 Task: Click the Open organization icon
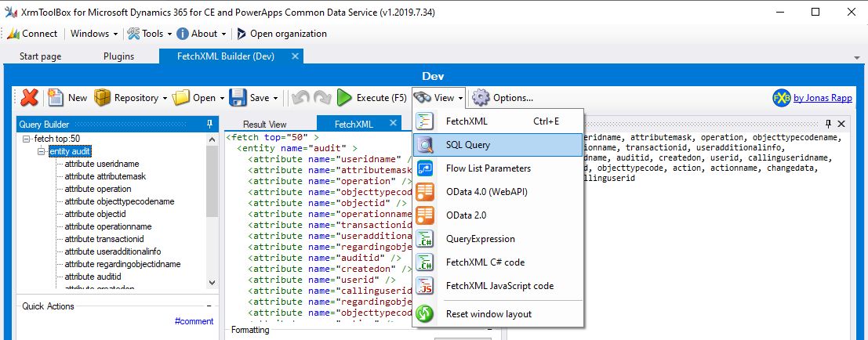[242, 34]
